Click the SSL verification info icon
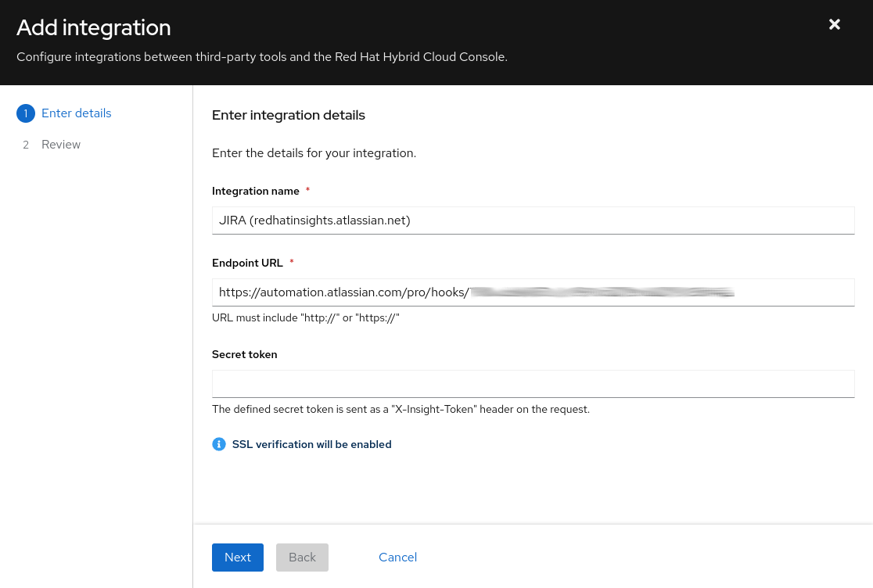The image size is (873, 588). point(219,444)
